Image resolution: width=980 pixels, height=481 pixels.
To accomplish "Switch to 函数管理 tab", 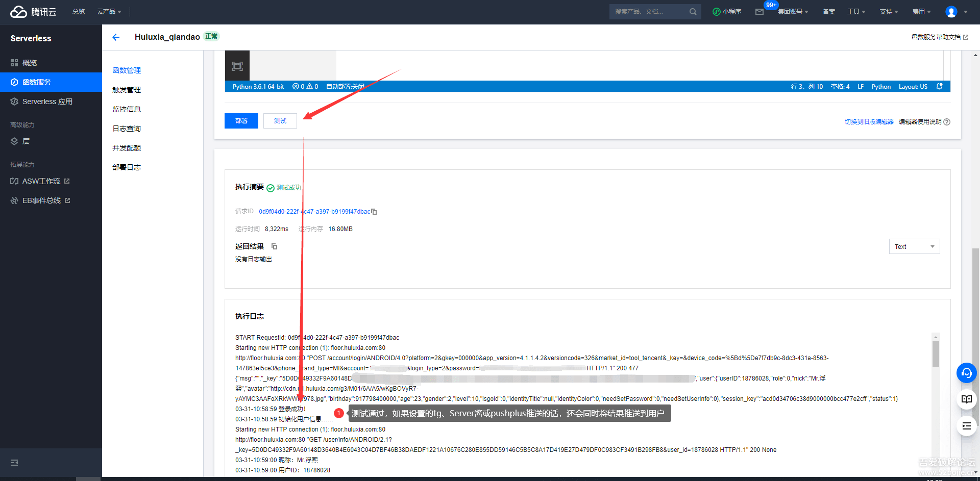I will [127, 70].
